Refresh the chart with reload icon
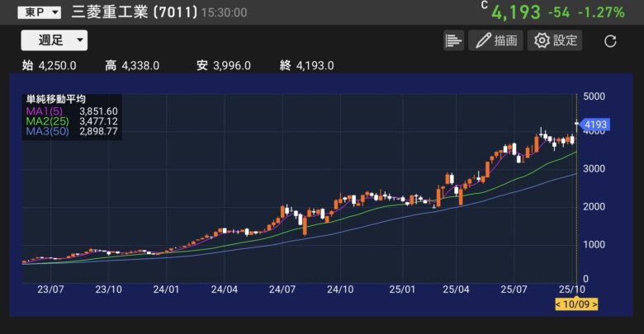The image size is (644, 334). click(x=610, y=41)
